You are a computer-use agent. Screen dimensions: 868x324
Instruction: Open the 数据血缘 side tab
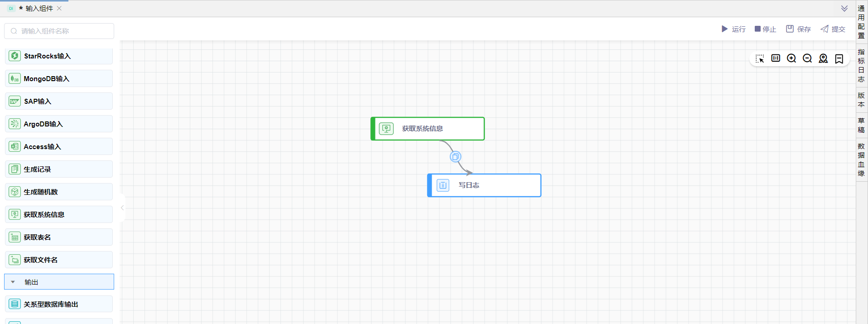[861, 160]
